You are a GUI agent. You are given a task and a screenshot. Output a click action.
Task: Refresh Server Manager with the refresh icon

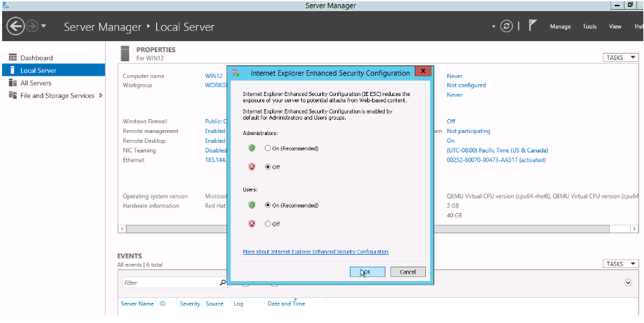507,26
